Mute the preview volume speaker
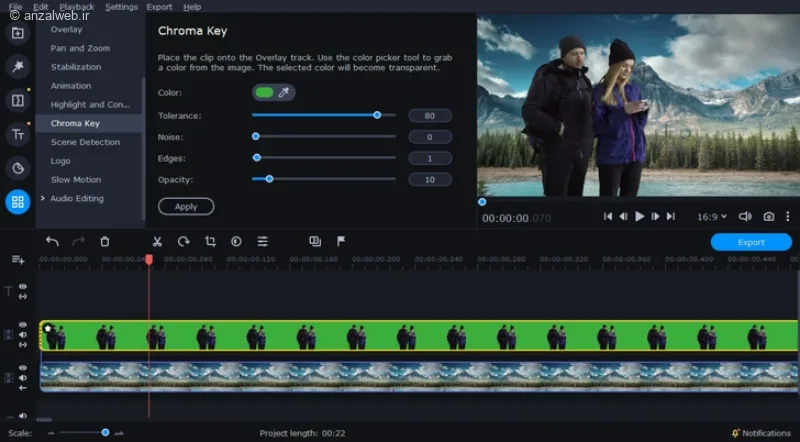The width and height of the screenshot is (800, 442). coord(745,217)
